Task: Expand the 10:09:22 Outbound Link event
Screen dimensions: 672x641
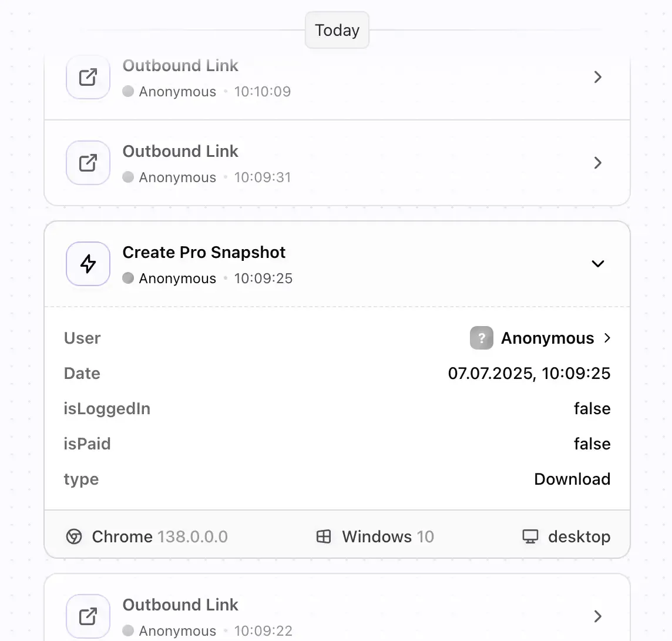Action: click(598, 616)
